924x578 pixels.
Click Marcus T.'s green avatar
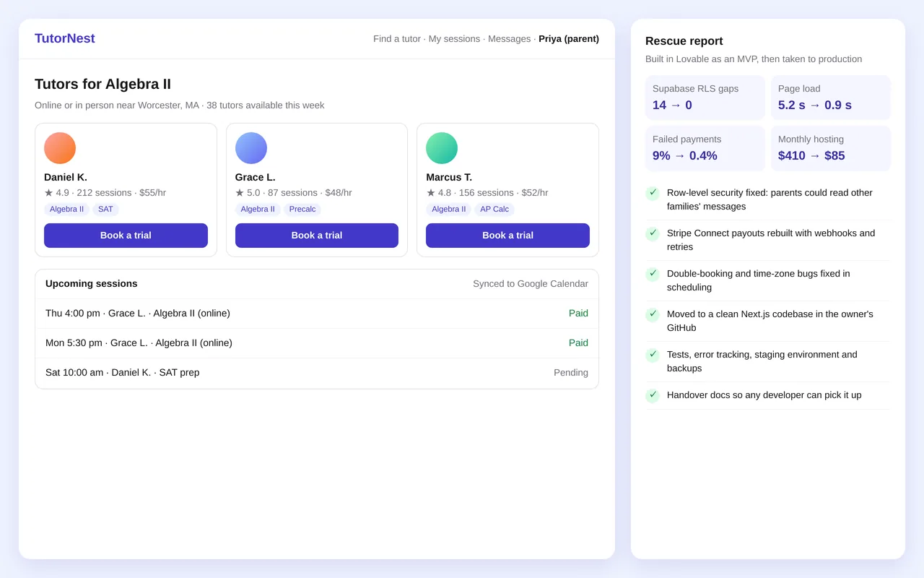[x=442, y=148]
